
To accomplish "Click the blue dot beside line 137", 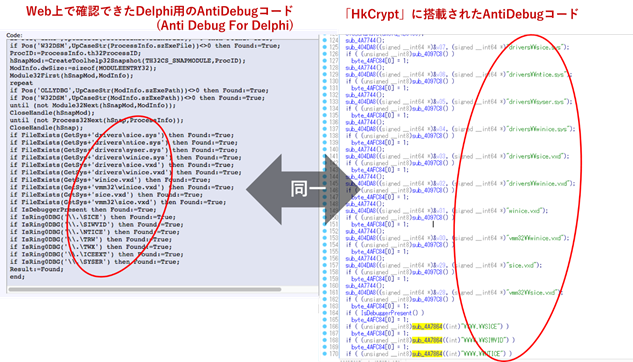I will 325,129.
